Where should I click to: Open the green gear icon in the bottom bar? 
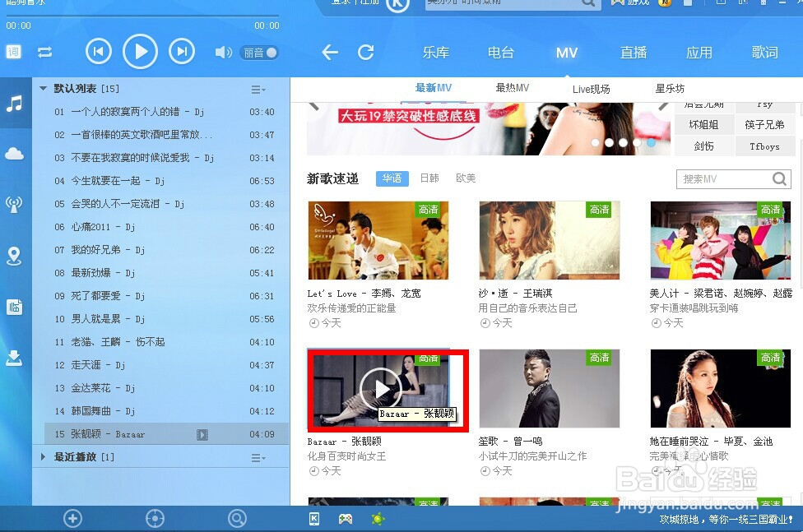[378, 519]
